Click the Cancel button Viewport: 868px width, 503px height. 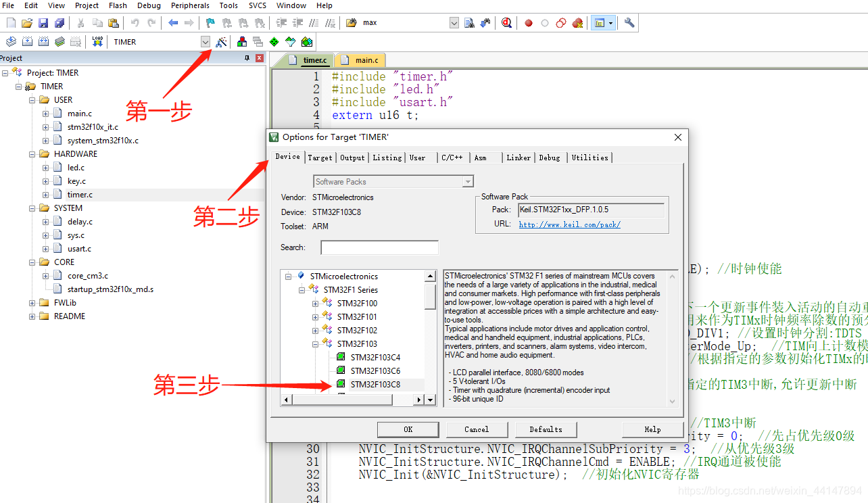477,429
